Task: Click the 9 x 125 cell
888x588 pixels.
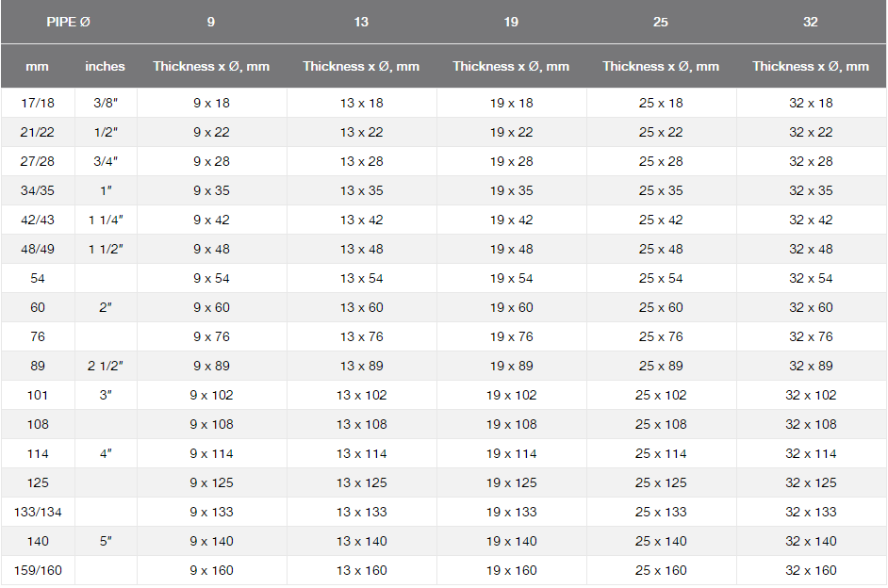Action: (211, 482)
